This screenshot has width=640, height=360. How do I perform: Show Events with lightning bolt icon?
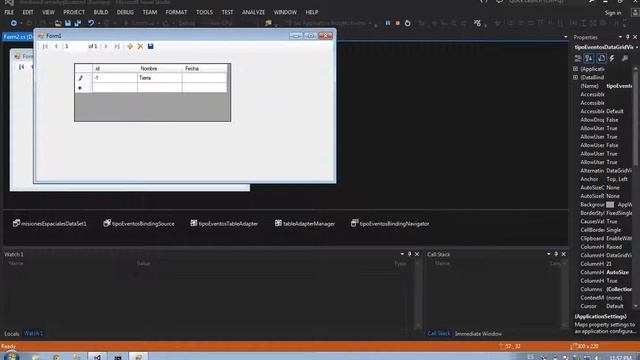coord(612,59)
